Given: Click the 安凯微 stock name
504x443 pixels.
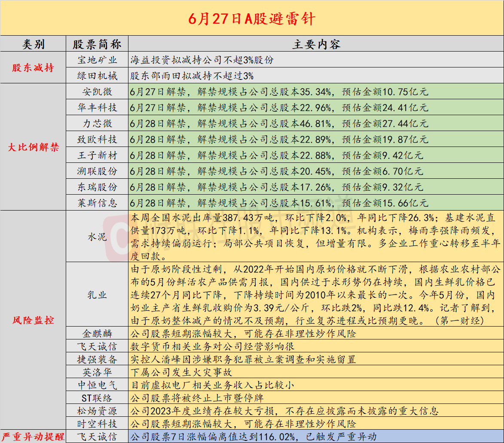Looking at the screenshot, I should [97, 92].
